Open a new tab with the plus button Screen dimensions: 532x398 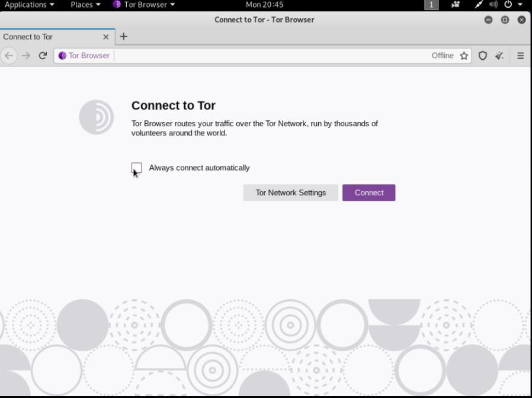(x=123, y=37)
